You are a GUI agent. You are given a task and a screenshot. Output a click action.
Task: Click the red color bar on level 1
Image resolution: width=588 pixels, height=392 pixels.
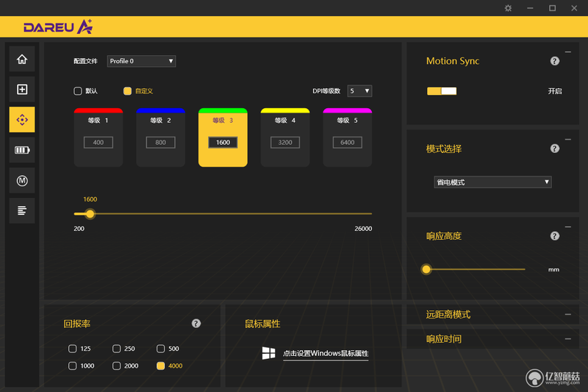(x=98, y=110)
